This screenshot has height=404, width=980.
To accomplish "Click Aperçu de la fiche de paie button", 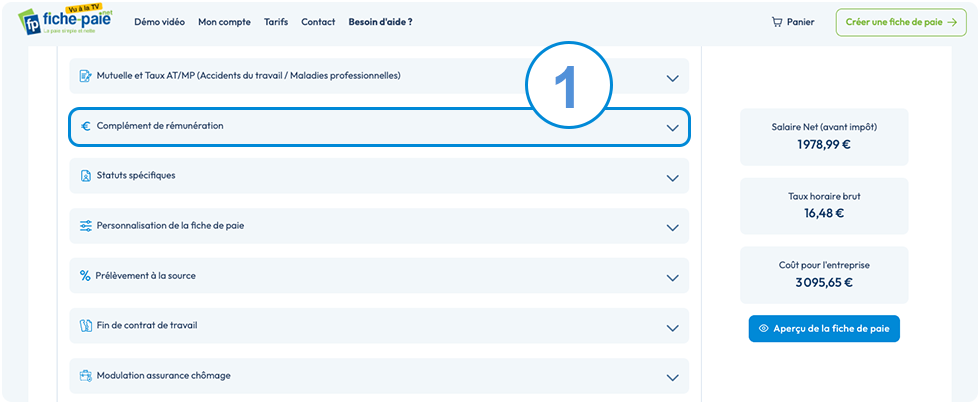I will 824,328.
